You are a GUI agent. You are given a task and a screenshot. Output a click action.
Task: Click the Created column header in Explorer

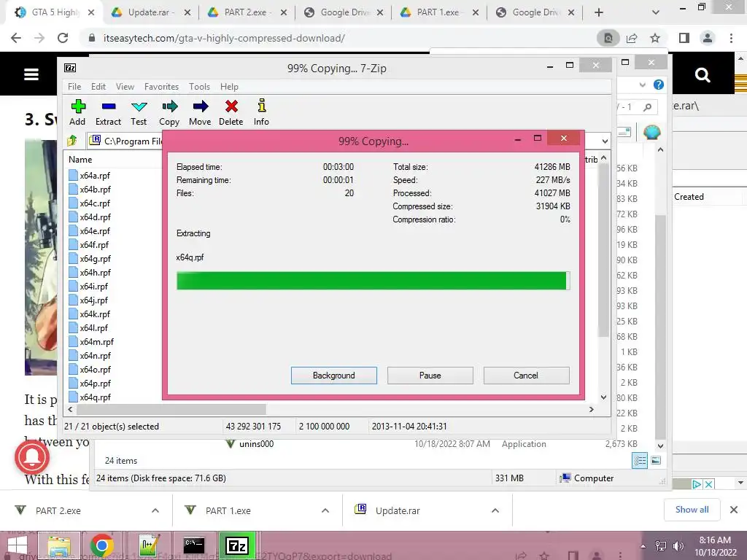[x=689, y=197]
